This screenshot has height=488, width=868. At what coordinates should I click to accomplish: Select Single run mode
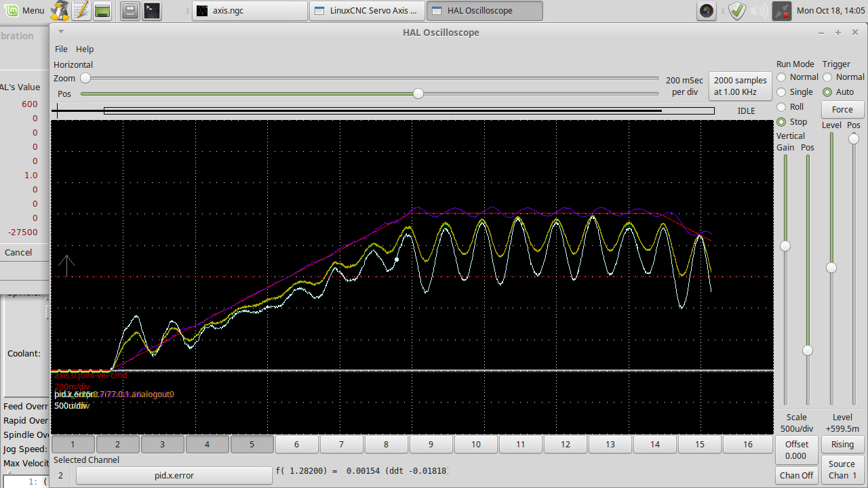tap(795, 92)
